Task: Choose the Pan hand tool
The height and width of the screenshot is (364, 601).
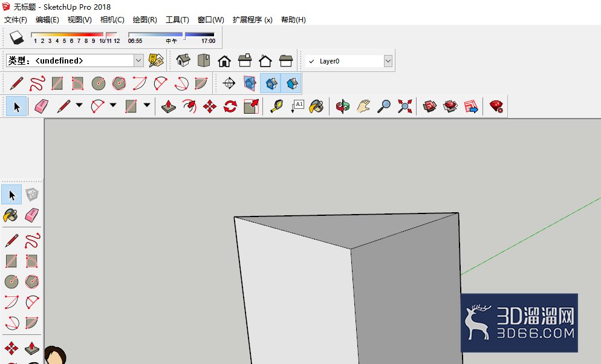Action: 363,106
